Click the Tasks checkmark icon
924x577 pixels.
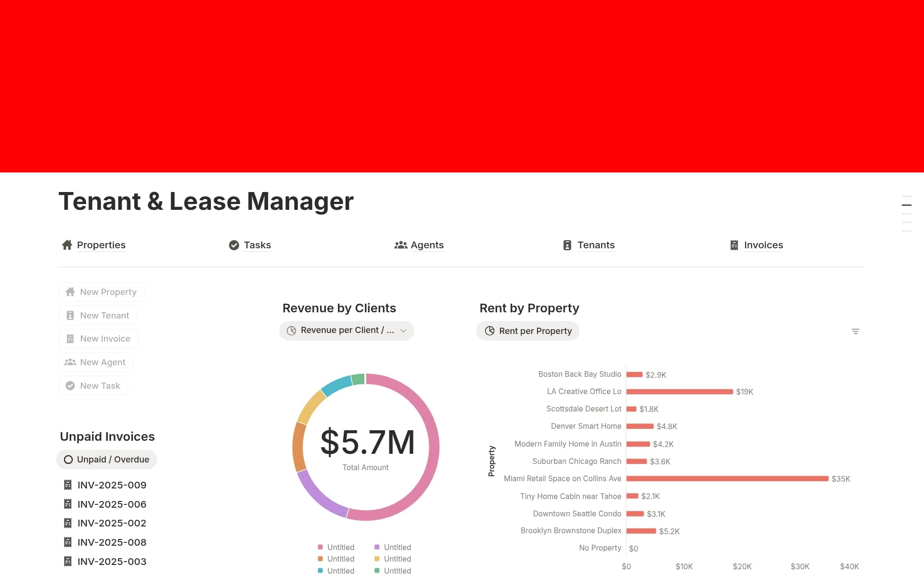coord(234,245)
